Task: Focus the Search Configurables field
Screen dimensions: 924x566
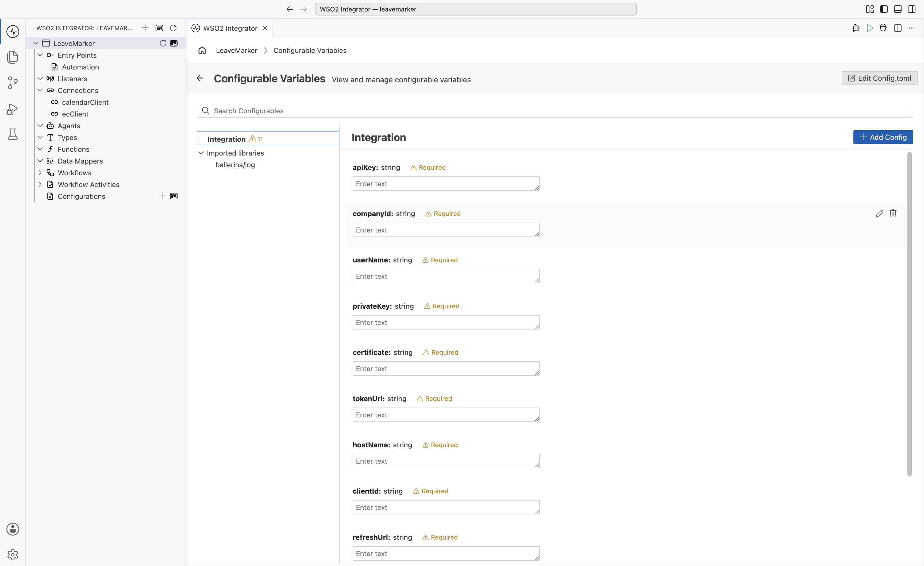Action: coord(555,111)
